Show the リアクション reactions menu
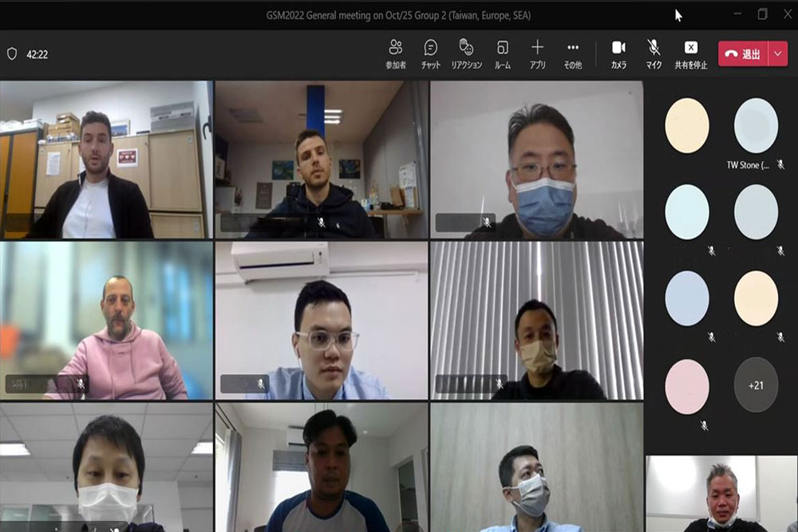 tap(467, 53)
